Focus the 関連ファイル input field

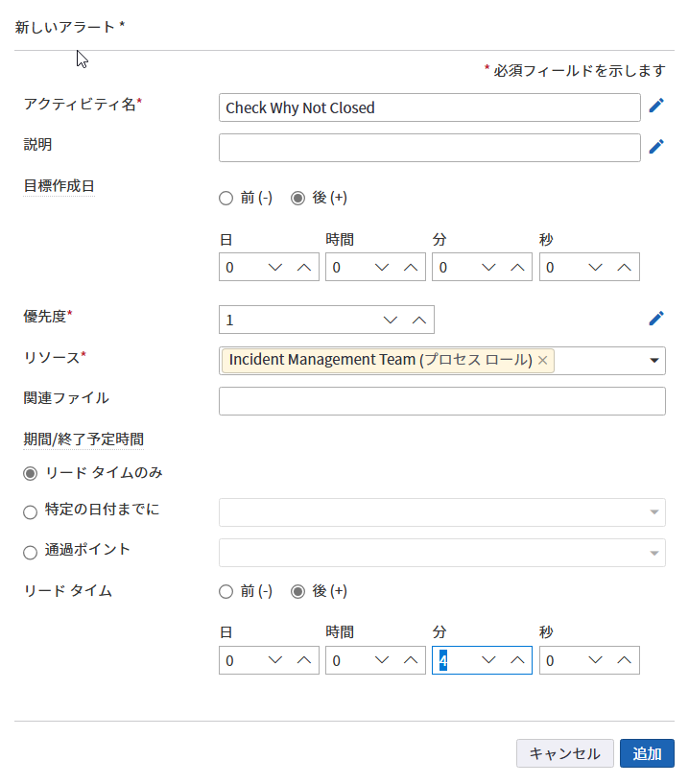tap(441, 401)
